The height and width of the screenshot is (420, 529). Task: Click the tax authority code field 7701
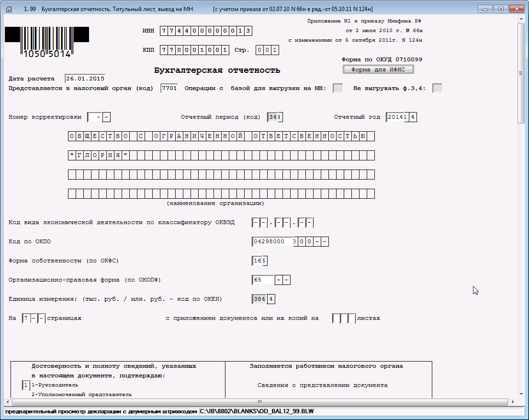(x=169, y=88)
